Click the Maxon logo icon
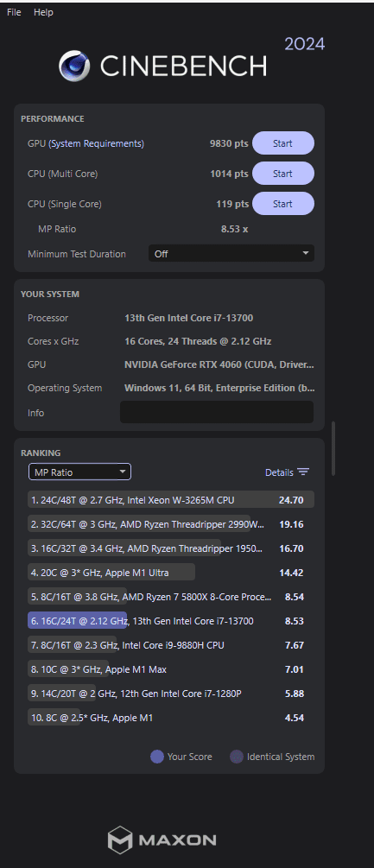This screenshot has width=374, height=868. [120, 839]
